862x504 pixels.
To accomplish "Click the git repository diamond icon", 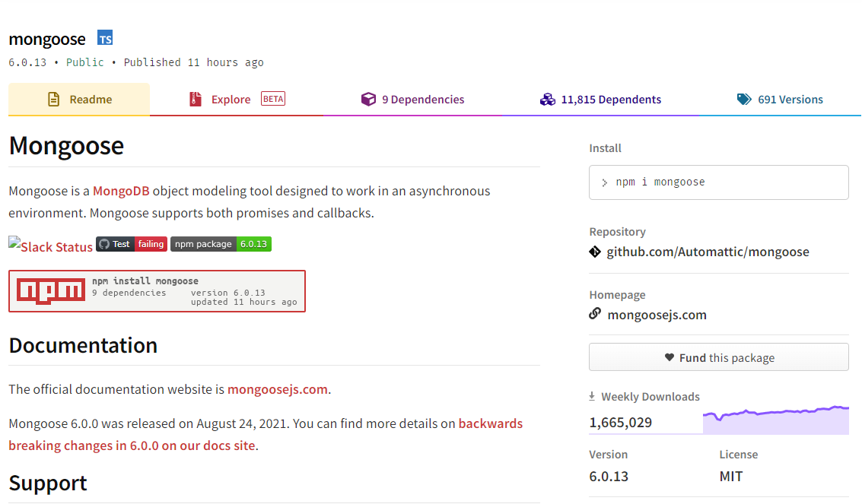I will 595,252.
